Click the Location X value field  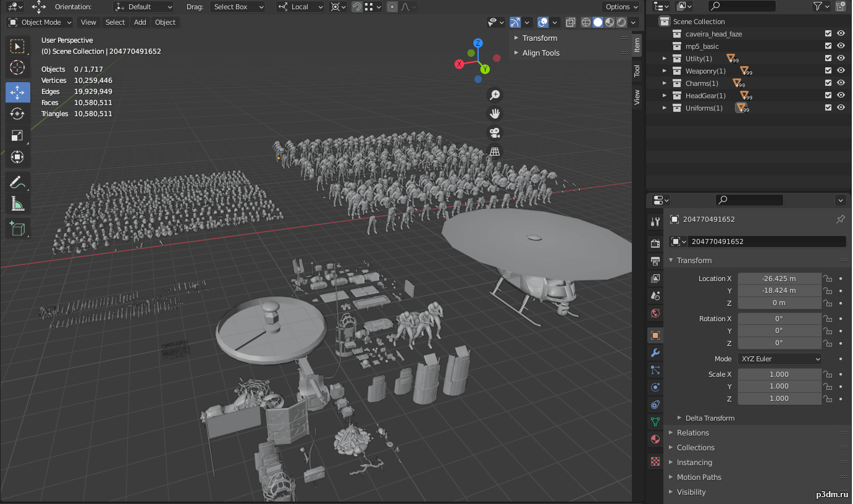(x=779, y=279)
